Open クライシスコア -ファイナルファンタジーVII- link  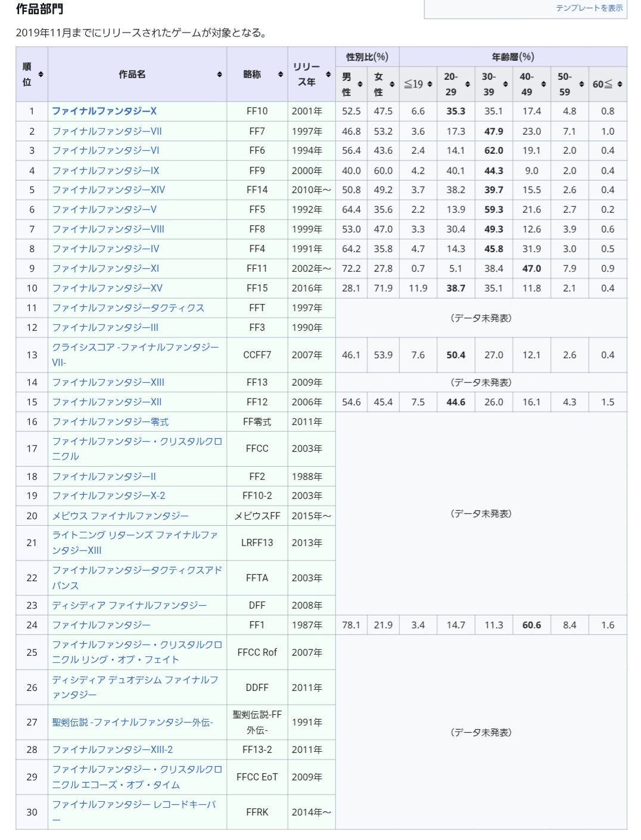(135, 354)
